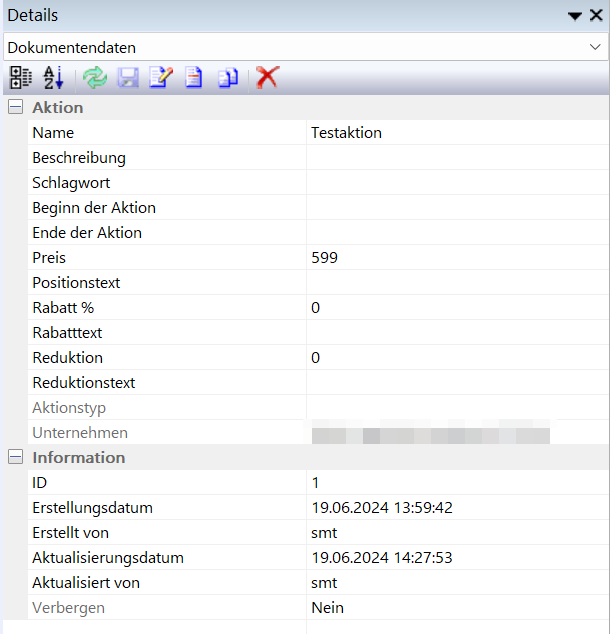Click the Information section header text

(x=79, y=458)
